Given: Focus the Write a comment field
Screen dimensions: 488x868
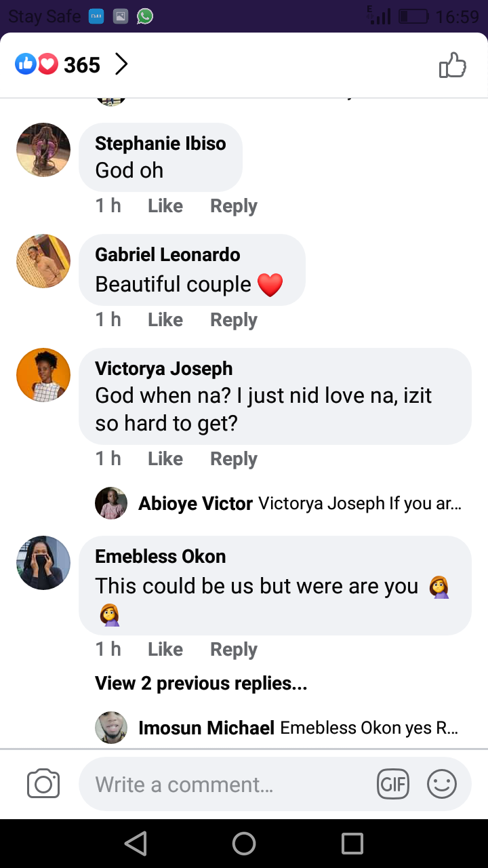Looking at the screenshot, I should coord(224,785).
